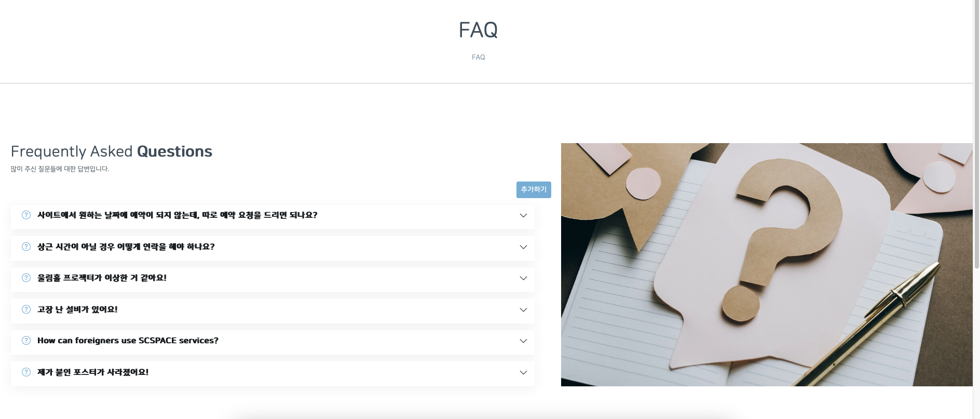Click the large FAQ page heading
The height and width of the screenshot is (419, 980).
479,30
